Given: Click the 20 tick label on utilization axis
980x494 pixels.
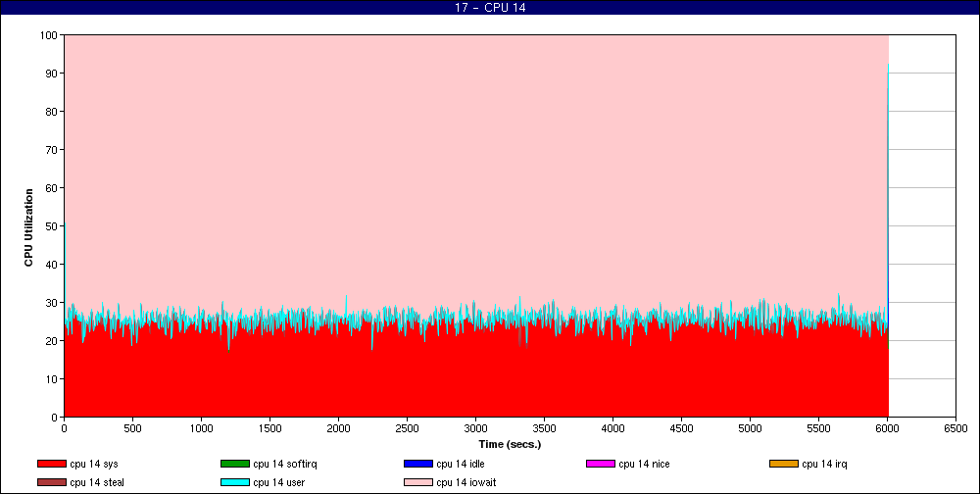Looking at the screenshot, I should coord(53,341).
